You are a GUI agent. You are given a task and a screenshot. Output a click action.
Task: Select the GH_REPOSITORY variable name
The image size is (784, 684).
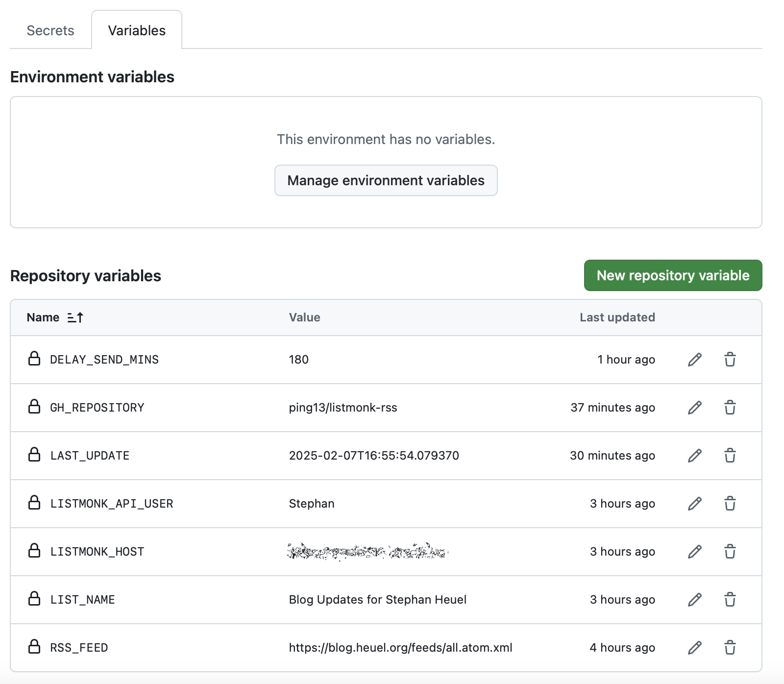coord(97,408)
